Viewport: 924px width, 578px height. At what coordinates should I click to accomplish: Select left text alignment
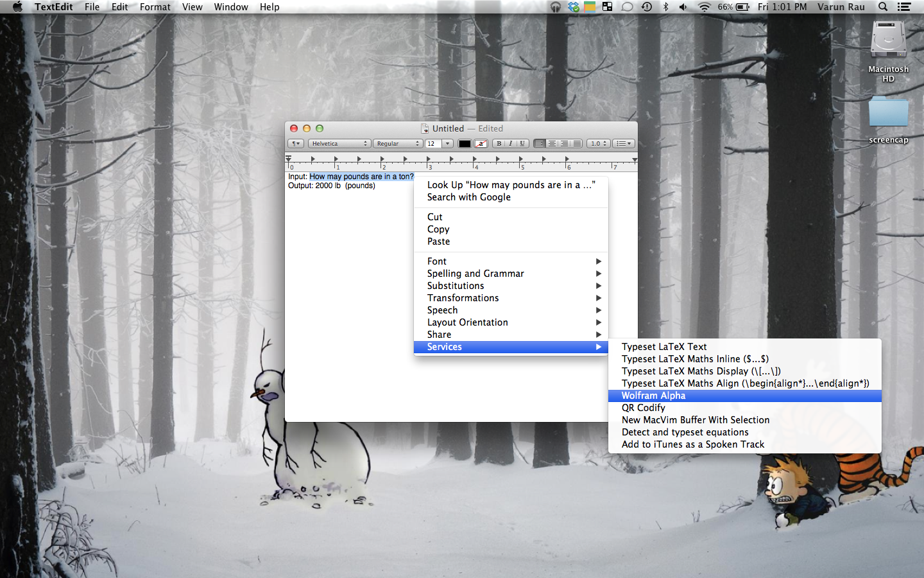(540, 144)
